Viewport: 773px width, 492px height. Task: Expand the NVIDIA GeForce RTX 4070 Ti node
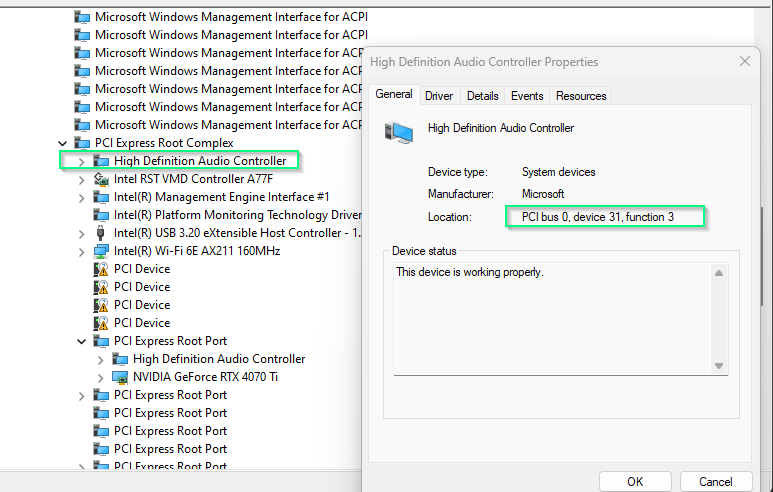(x=101, y=377)
